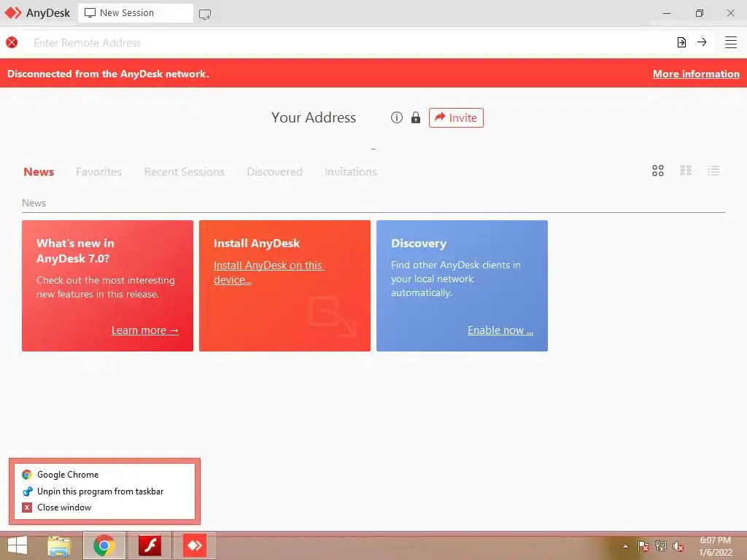The height and width of the screenshot is (560, 747).
Task: Click the Invite button
Action: click(456, 117)
